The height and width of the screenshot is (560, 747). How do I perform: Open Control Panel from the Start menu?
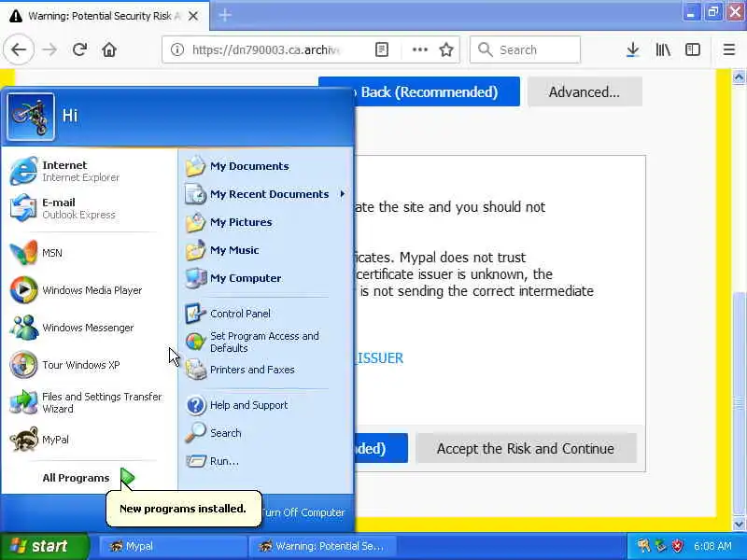click(x=266, y=314)
